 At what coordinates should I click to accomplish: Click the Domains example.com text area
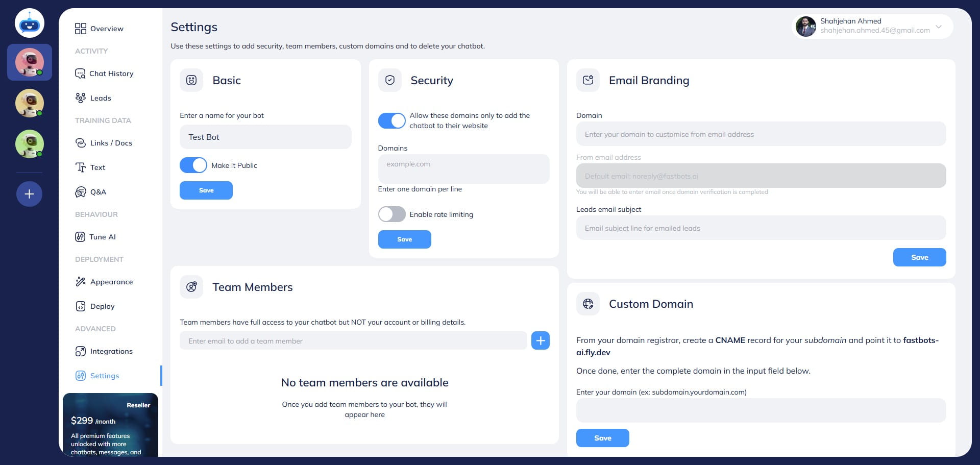[x=463, y=169]
